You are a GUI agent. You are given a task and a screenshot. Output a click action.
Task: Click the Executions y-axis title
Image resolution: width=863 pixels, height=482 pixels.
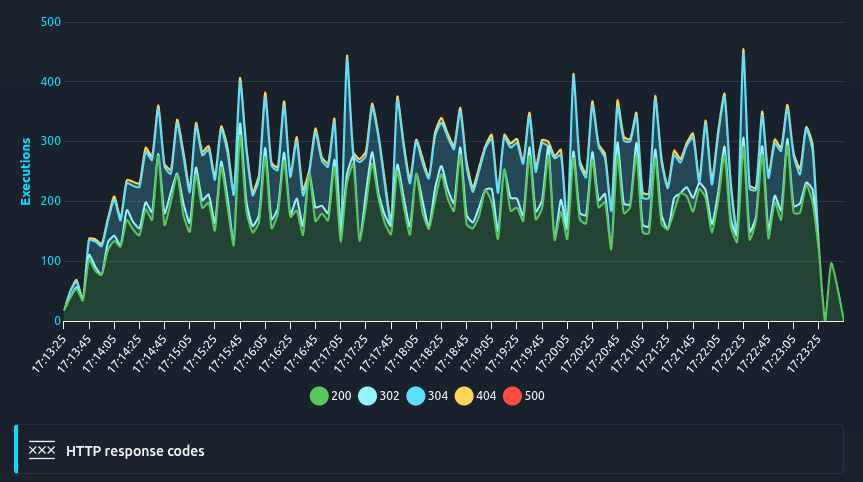pos(26,172)
